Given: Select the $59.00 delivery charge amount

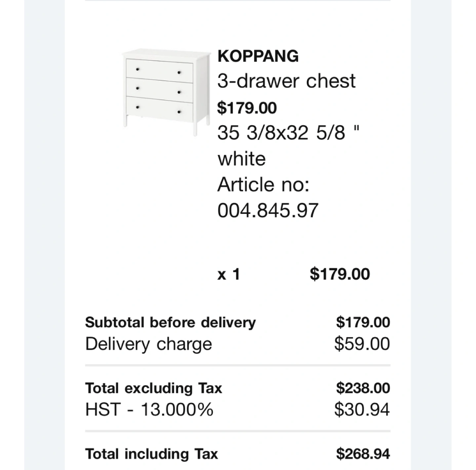Looking at the screenshot, I should (x=362, y=344).
